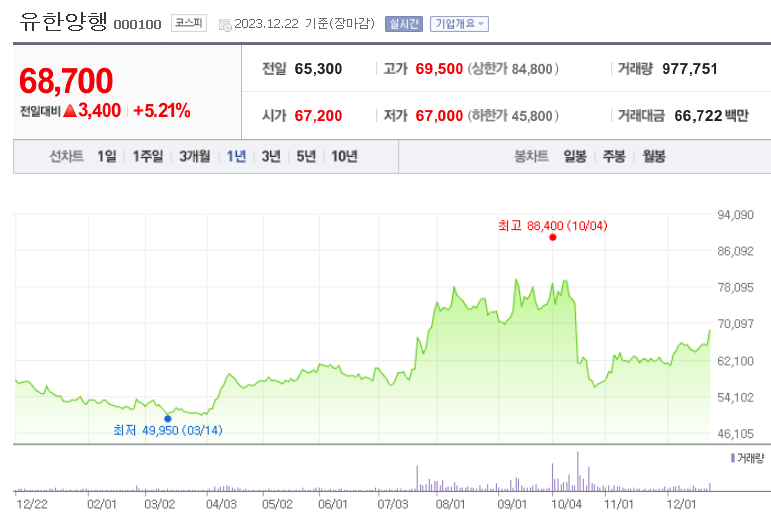Click the 시가 value 67,200
771x526 pixels.
pyautogui.click(x=318, y=116)
